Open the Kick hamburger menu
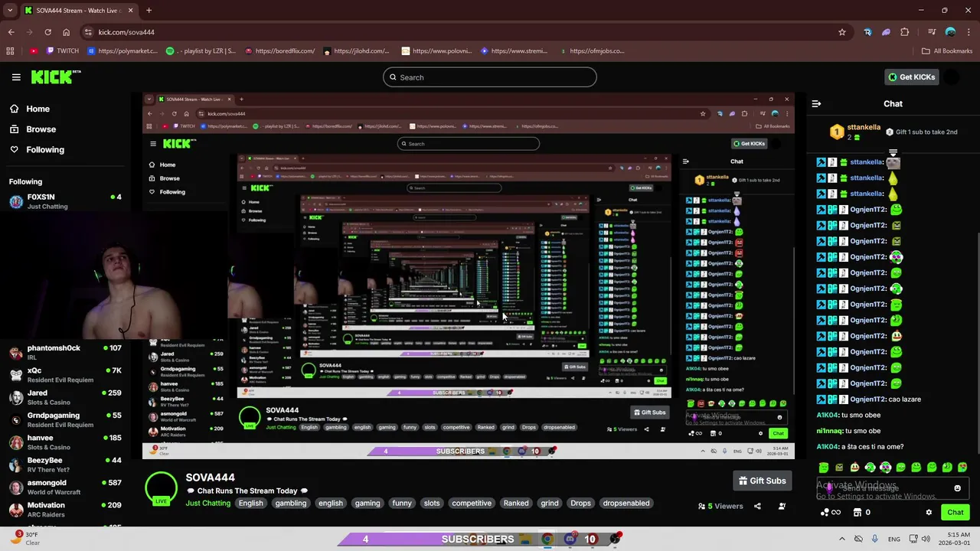Image resolution: width=980 pixels, height=551 pixels. (16, 77)
